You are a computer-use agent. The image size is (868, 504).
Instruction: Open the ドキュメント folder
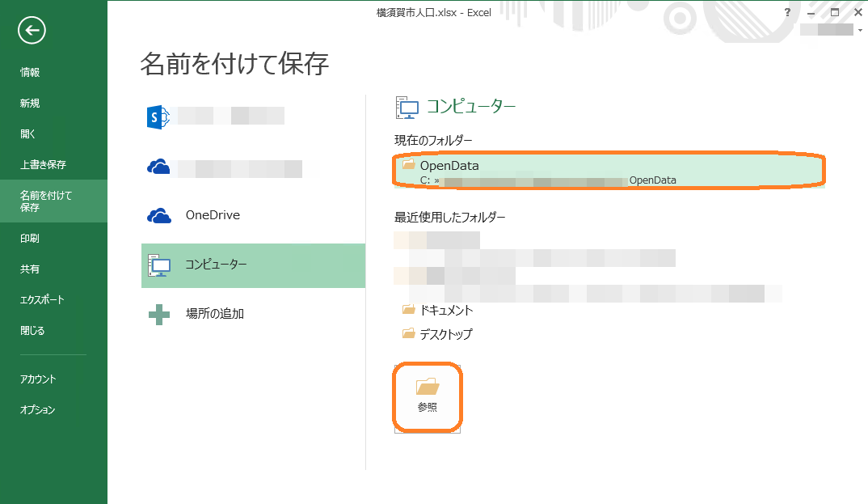click(x=446, y=311)
